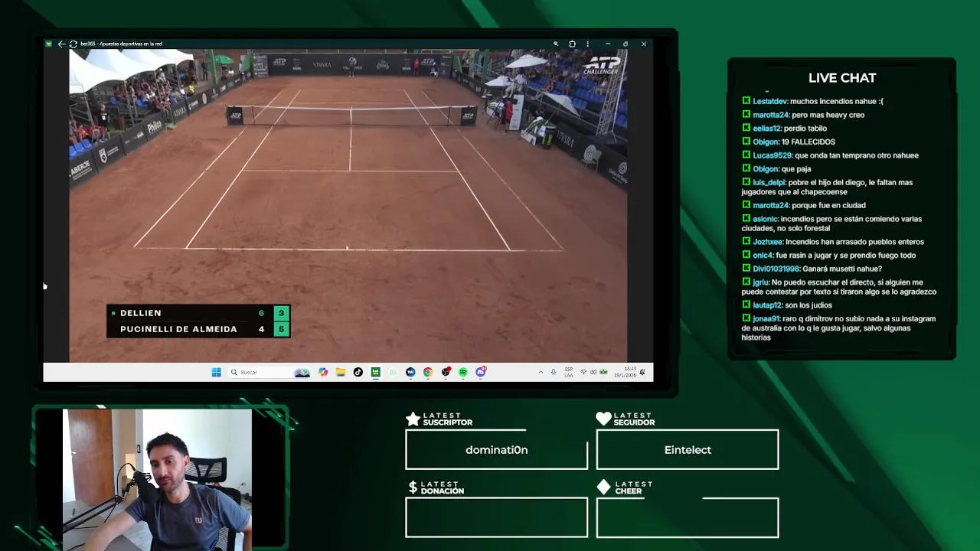The image size is (980, 551).
Task: Click the PUCINELLI DE ALMEIDA scoreboard row
Action: coord(198,329)
